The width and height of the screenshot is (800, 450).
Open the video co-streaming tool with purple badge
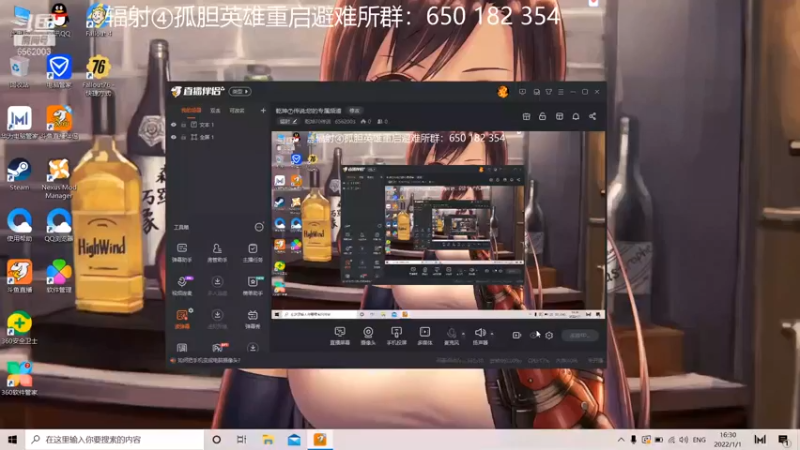click(182, 286)
